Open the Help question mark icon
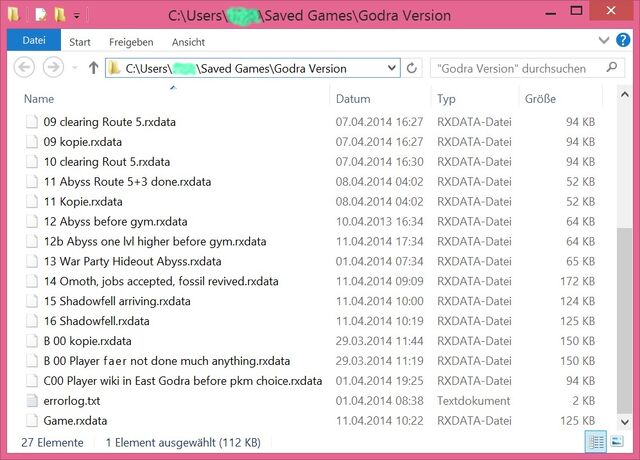The height and width of the screenshot is (460, 640). (x=623, y=40)
